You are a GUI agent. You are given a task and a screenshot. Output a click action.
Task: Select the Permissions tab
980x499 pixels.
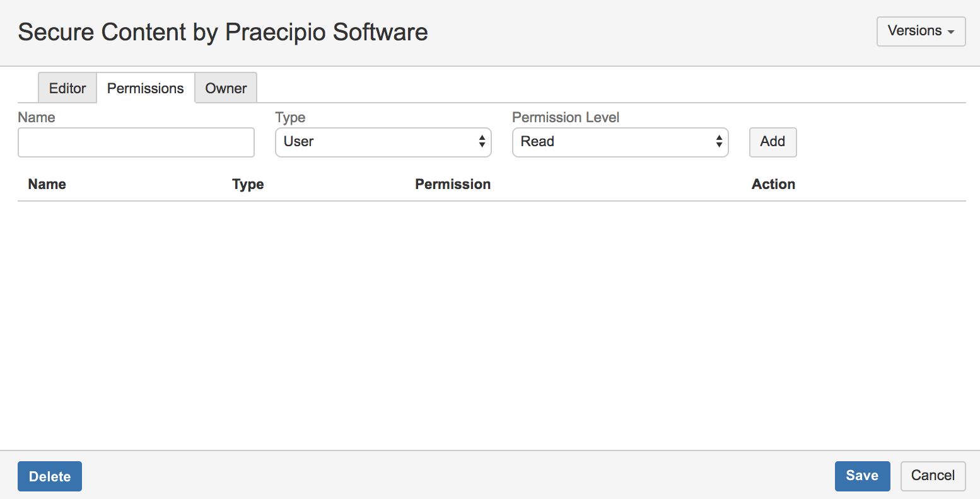tap(146, 88)
